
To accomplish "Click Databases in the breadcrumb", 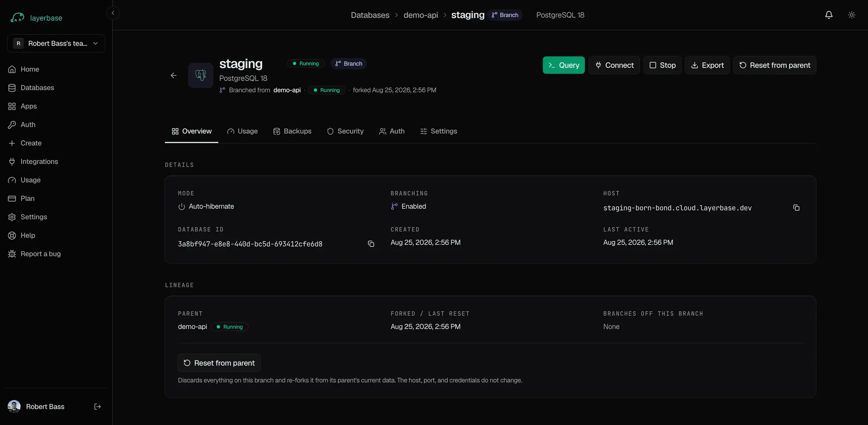I will (370, 15).
